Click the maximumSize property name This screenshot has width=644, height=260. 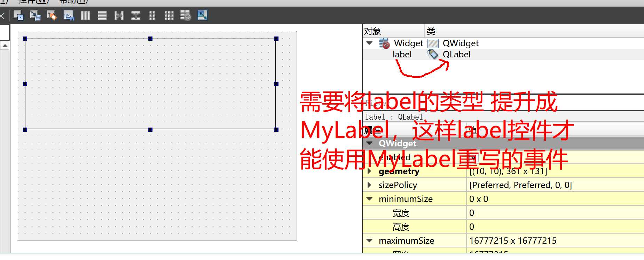click(x=406, y=241)
